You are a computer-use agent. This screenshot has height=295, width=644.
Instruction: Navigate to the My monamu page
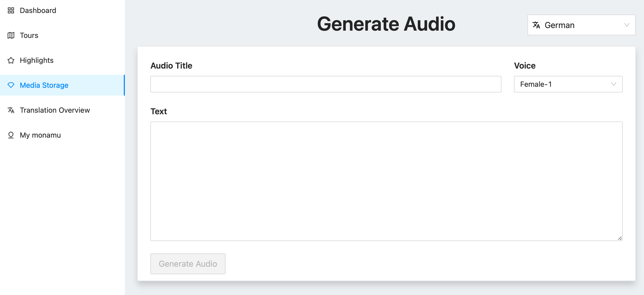[x=40, y=135]
